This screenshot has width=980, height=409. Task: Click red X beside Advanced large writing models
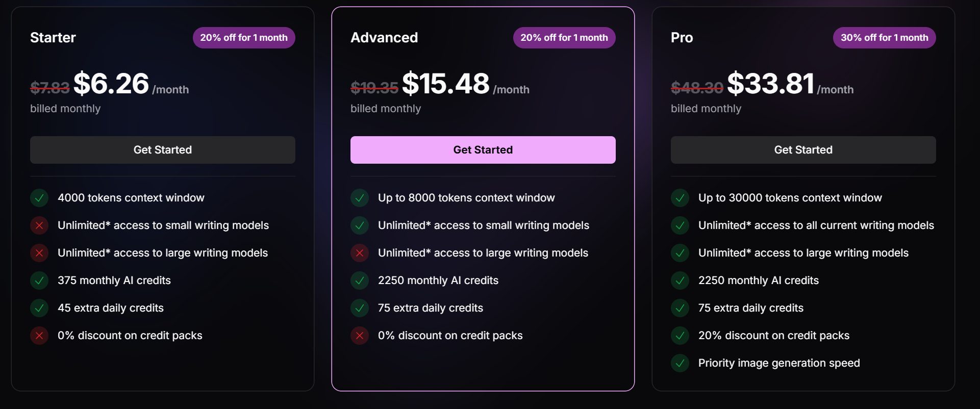(x=360, y=253)
